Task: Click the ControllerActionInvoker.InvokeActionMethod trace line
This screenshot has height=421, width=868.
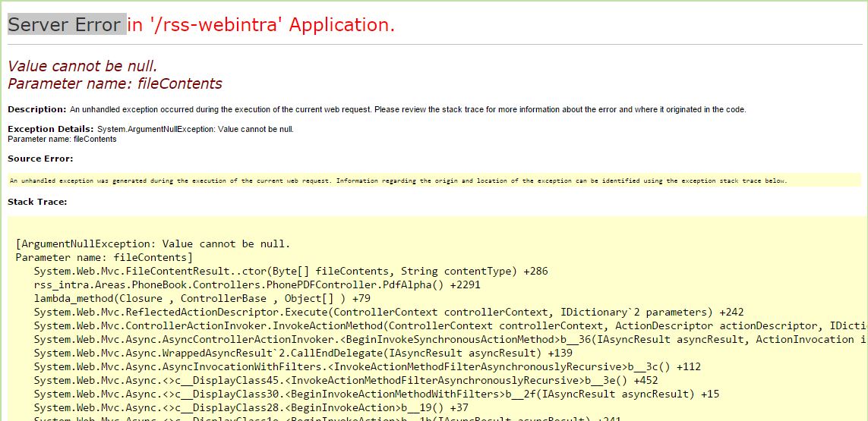Action: coord(450,326)
